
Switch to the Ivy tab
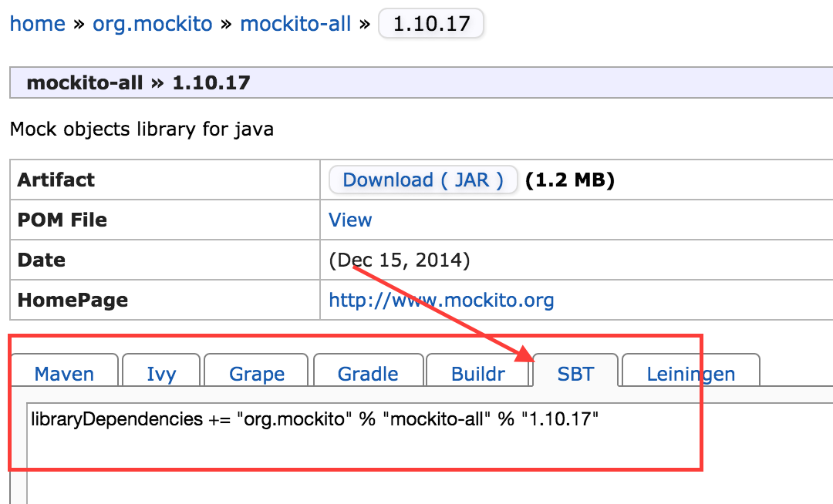pos(161,374)
